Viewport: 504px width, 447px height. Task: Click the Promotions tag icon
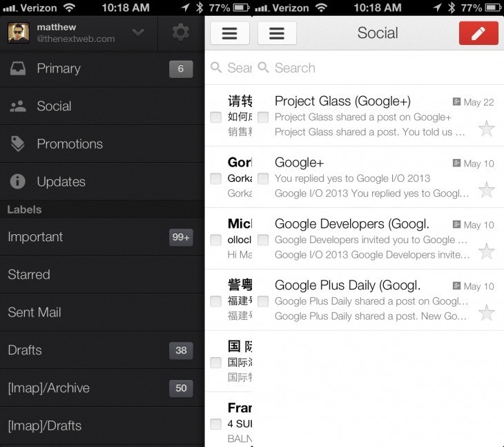click(18, 144)
